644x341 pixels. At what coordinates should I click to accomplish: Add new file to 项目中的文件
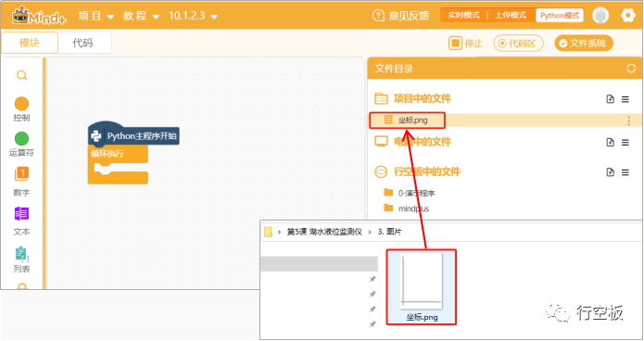[611, 99]
